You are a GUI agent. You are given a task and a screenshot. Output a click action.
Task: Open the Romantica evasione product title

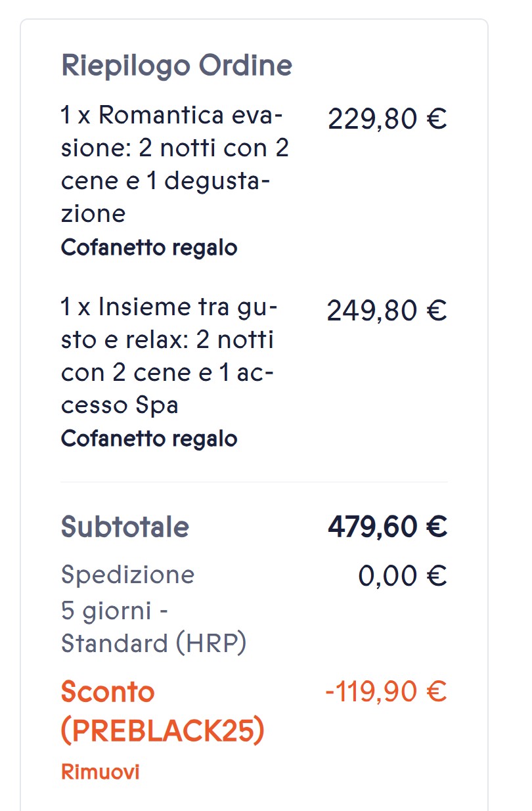click(175, 165)
